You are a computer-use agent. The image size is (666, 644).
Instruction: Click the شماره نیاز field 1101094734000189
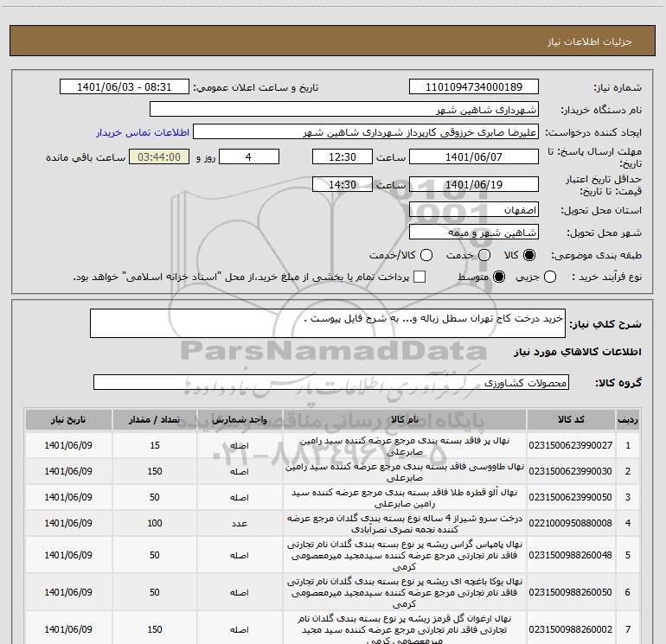tap(474, 86)
